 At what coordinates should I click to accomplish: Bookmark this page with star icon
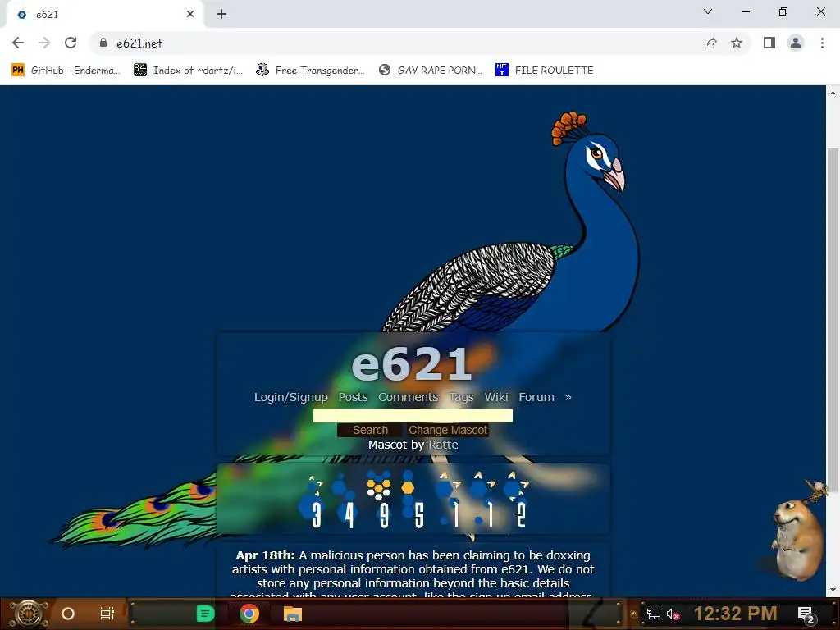tap(737, 43)
